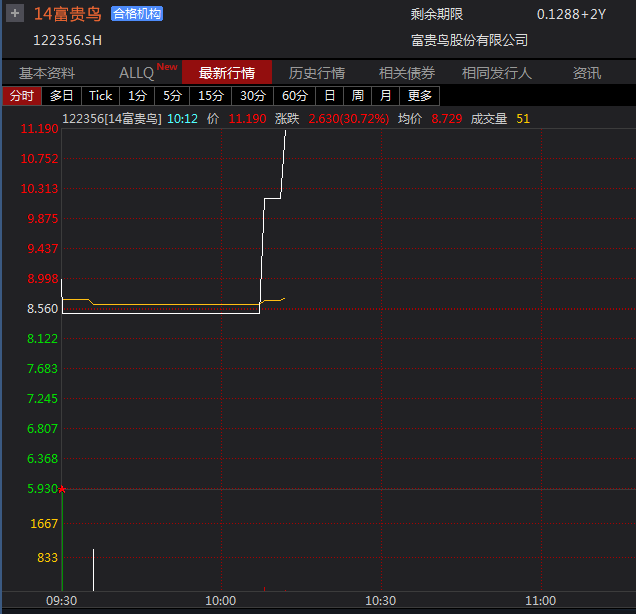The width and height of the screenshot is (636, 614).
Task: Click the red star marker at 5.930
Action: (62, 489)
